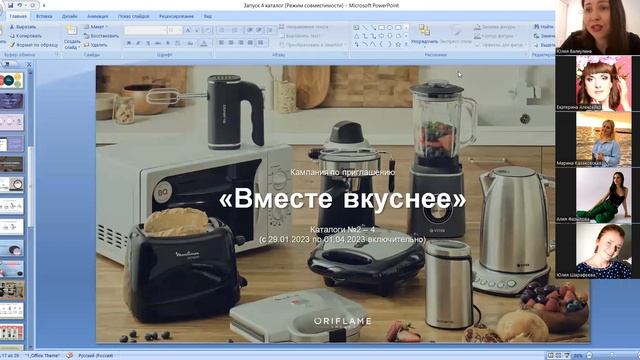Click the Save icon in quick access toolbar

tap(11, 5)
